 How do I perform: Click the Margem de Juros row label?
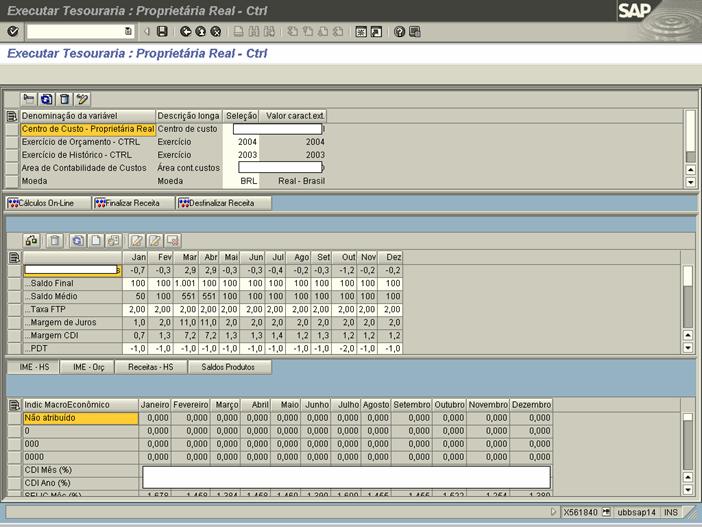coord(73,322)
